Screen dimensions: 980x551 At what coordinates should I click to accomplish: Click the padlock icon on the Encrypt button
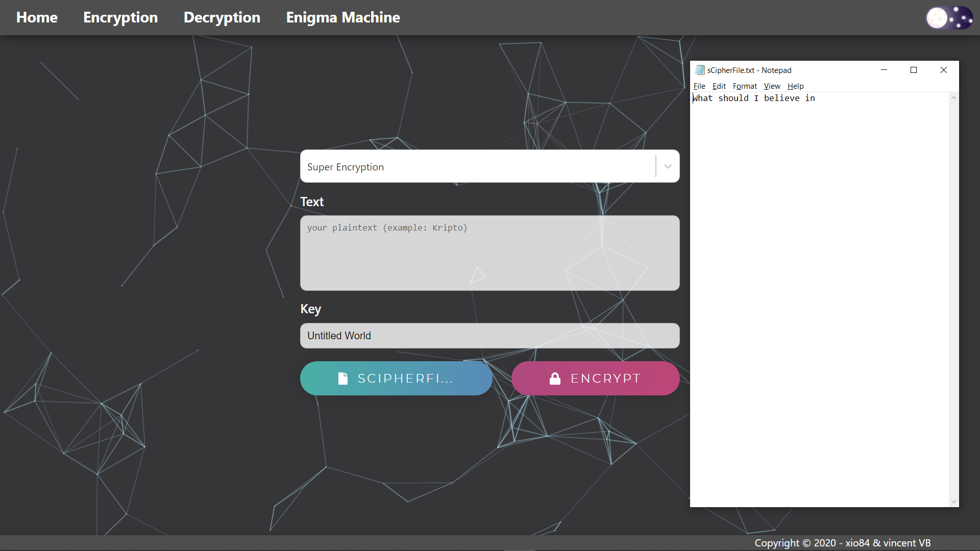pos(555,379)
